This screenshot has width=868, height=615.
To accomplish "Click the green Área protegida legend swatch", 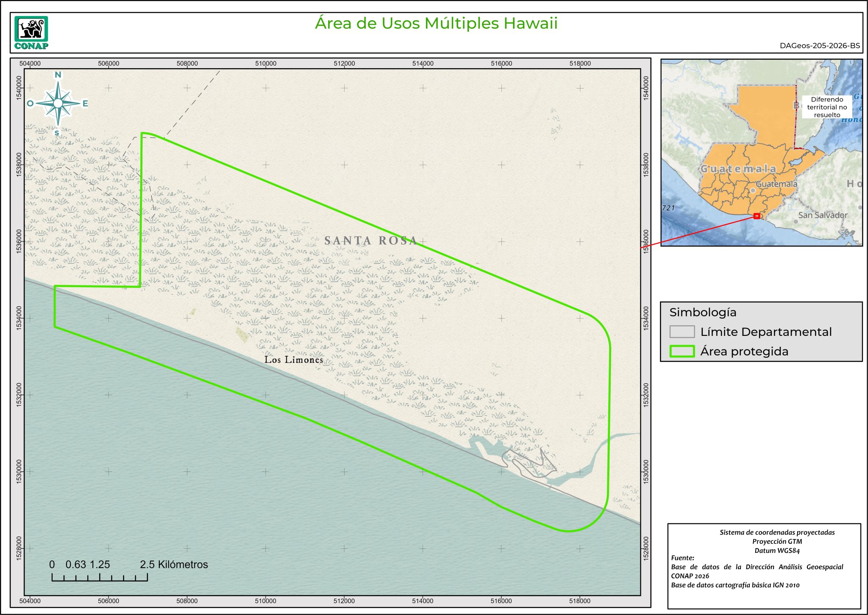I will (682, 352).
